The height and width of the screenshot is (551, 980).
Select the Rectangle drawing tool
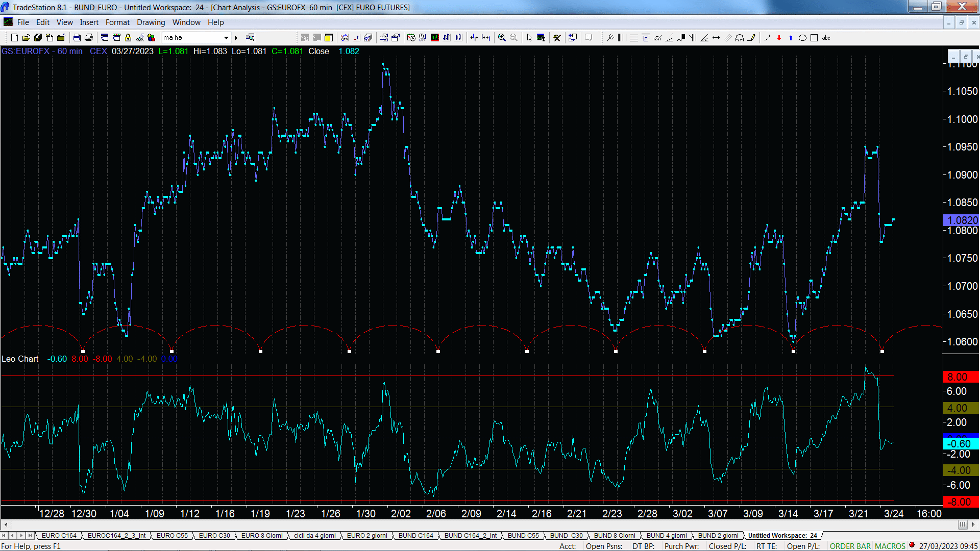pyautogui.click(x=814, y=38)
